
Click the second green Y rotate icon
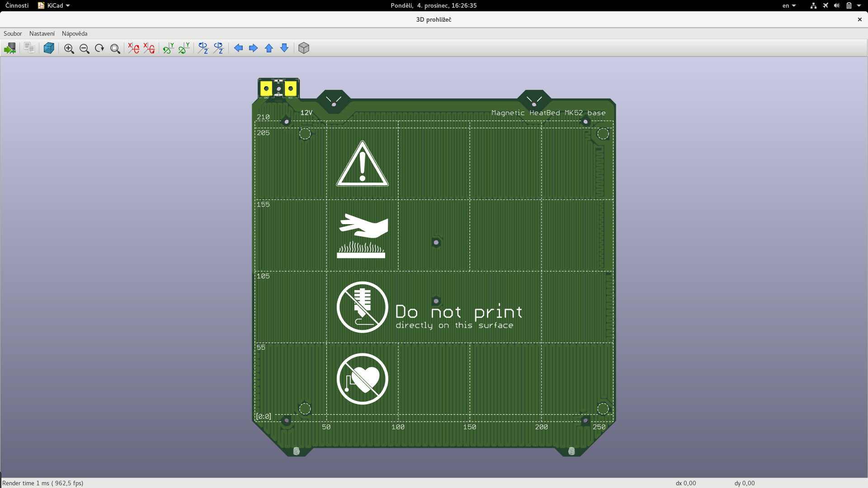[x=184, y=48]
